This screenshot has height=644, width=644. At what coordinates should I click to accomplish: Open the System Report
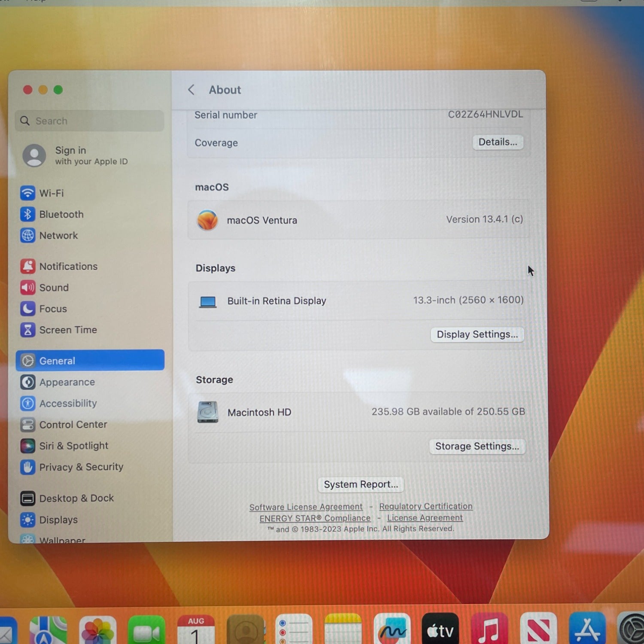361,485
